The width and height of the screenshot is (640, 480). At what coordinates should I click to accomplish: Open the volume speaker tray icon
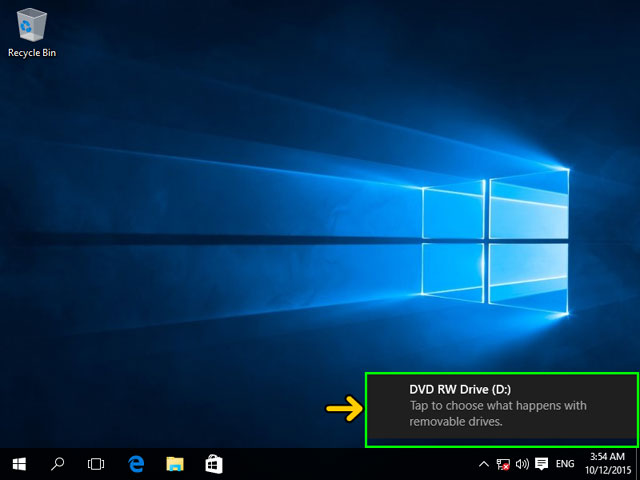tap(522, 464)
